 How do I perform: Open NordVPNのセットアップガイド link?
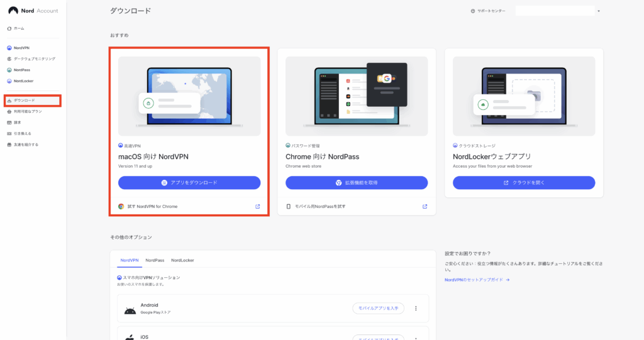(x=477, y=280)
